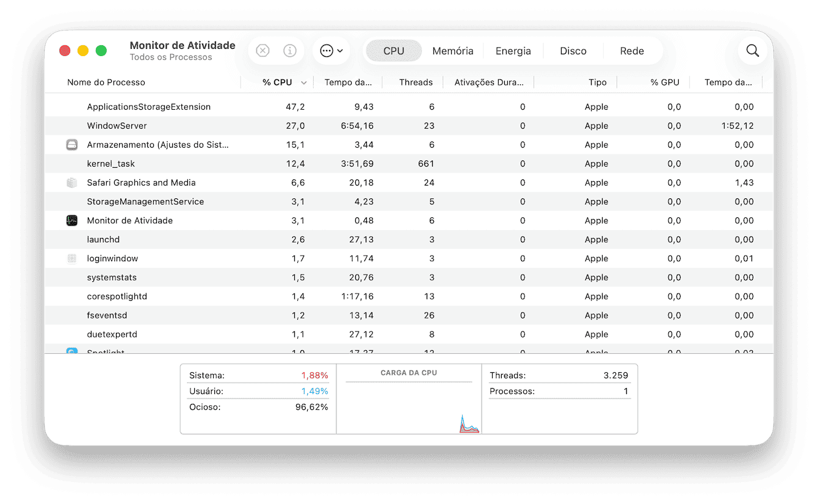Click the green fullscreen window button

pos(101,51)
